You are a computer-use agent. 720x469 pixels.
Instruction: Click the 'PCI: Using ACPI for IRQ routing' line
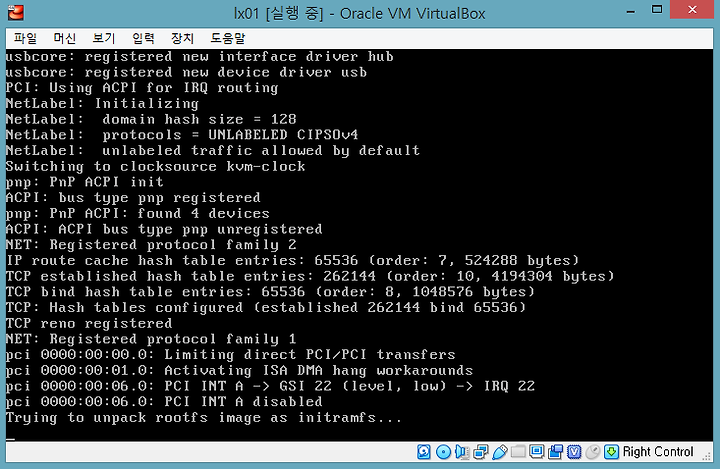coord(142,88)
